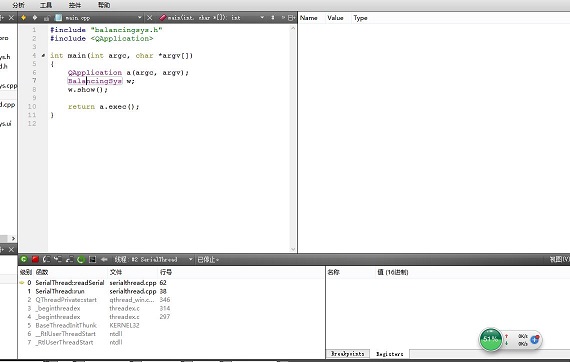Click KERNEL32 module cell in stack list
This screenshot has width=570, height=362.
click(x=124, y=325)
